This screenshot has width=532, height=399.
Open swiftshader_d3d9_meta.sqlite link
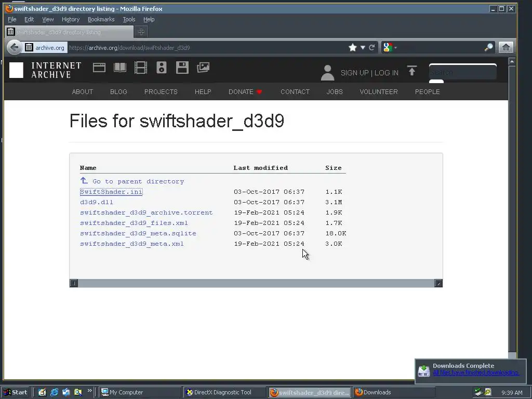(138, 233)
